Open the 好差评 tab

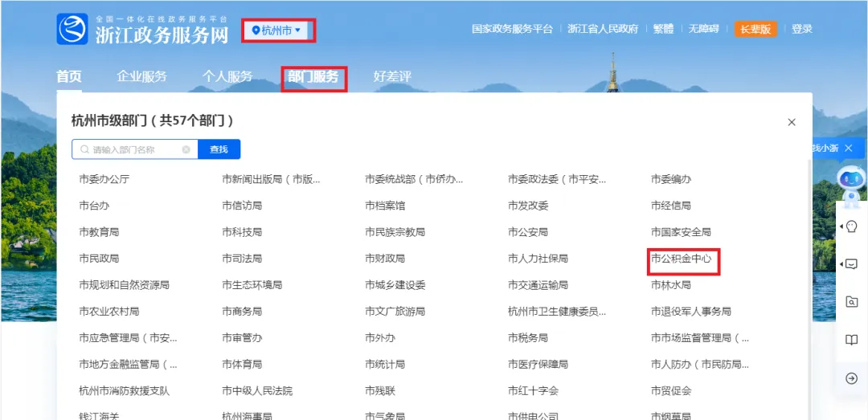click(x=392, y=76)
